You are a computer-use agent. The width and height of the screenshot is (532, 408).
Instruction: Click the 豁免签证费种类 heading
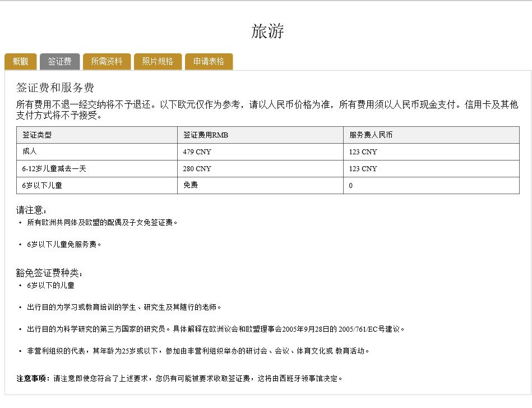[x=49, y=273]
